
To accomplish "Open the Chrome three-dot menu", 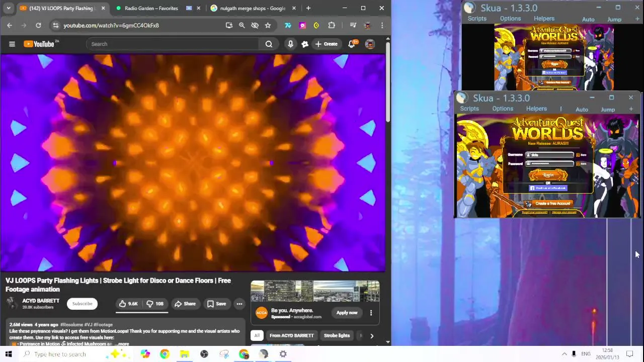I will pyautogui.click(x=382, y=25).
